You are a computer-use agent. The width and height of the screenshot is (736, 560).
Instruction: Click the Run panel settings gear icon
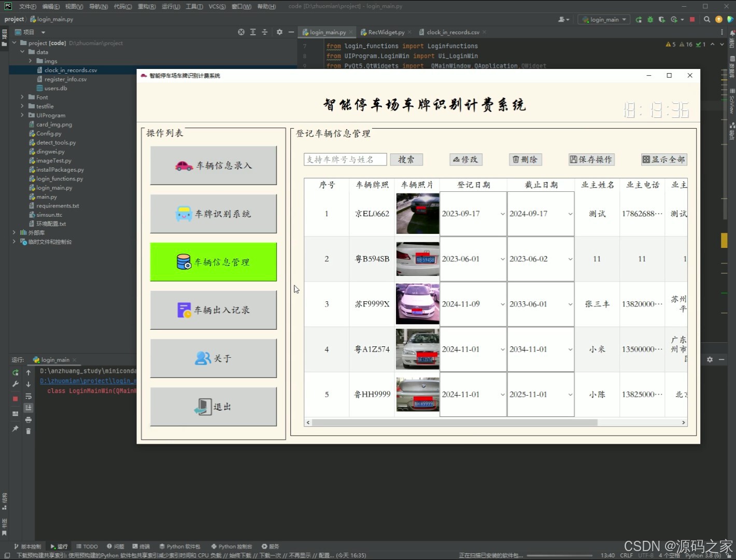[x=710, y=359]
